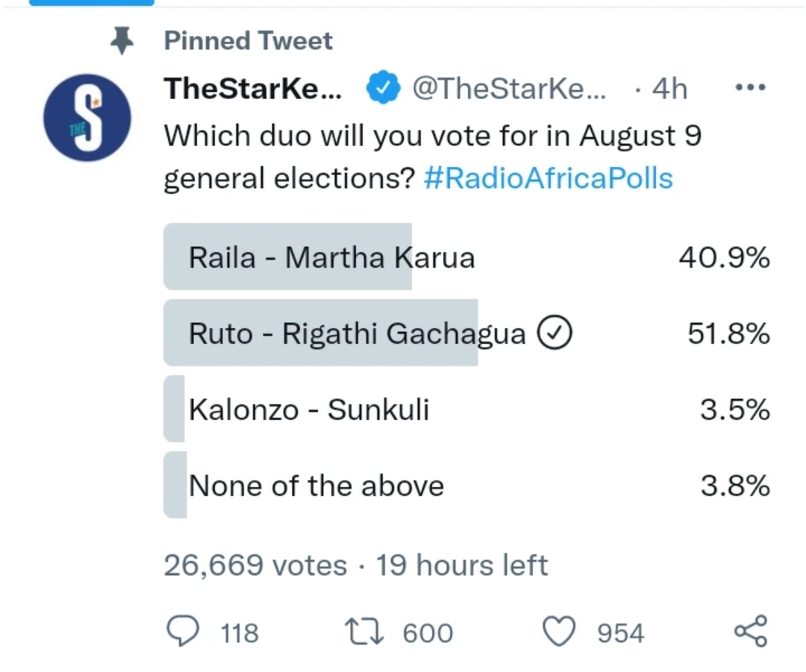Open the #RadioAfricaPolls hashtag
The height and width of the screenshot is (672, 806).
549,178
